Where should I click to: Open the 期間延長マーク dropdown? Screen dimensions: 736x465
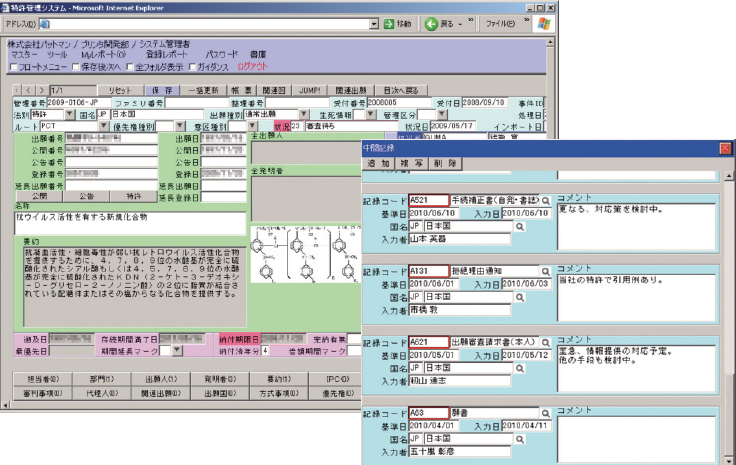coord(177,350)
